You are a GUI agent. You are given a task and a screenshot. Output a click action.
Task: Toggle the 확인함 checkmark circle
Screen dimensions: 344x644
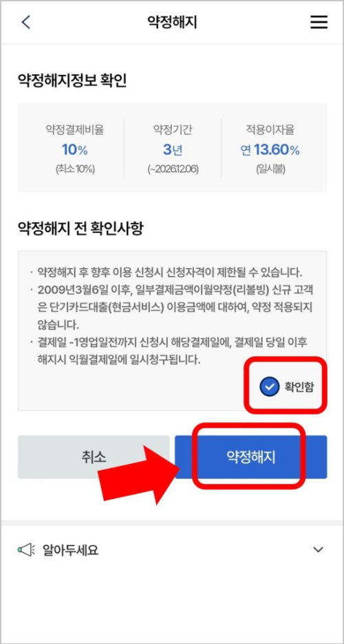(x=270, y=386)
